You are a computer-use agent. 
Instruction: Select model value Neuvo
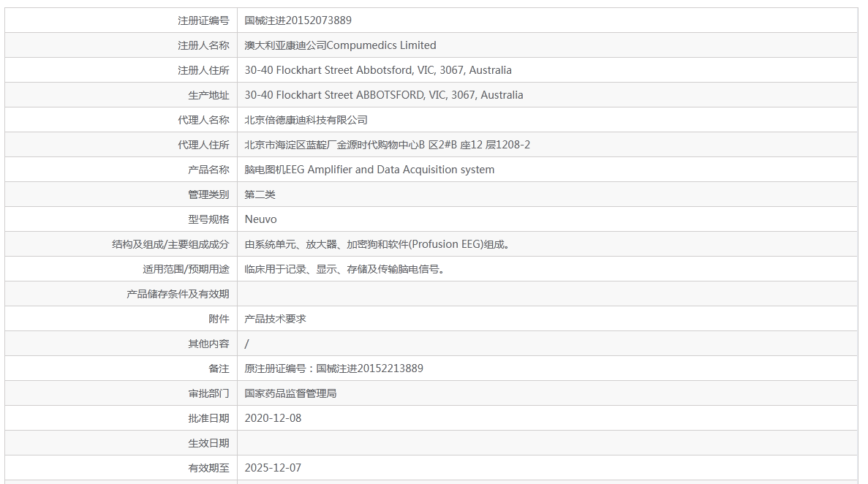[261, 219]
